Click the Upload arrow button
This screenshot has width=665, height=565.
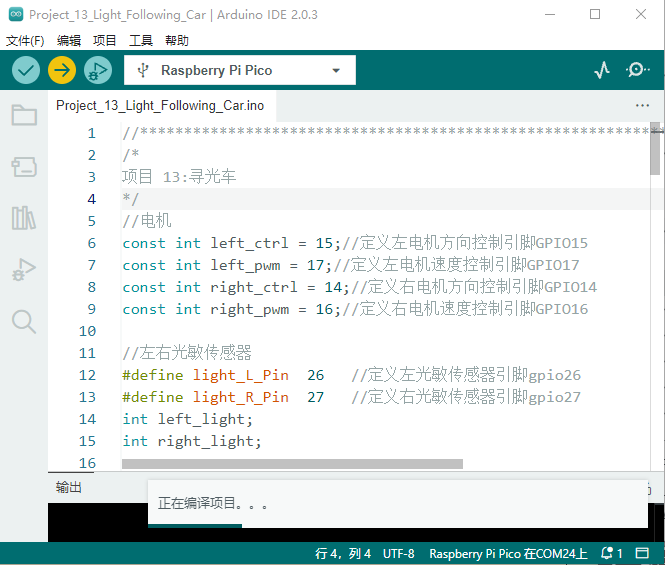click(x=62, y=70)
